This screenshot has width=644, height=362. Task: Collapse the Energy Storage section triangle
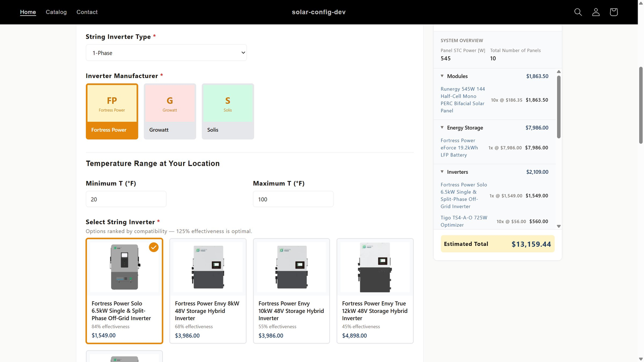(442, 128)
